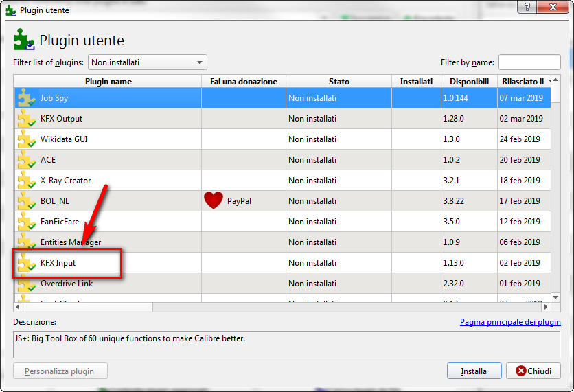Click version 1.13.0 for KFX Input

click(454, 263)
